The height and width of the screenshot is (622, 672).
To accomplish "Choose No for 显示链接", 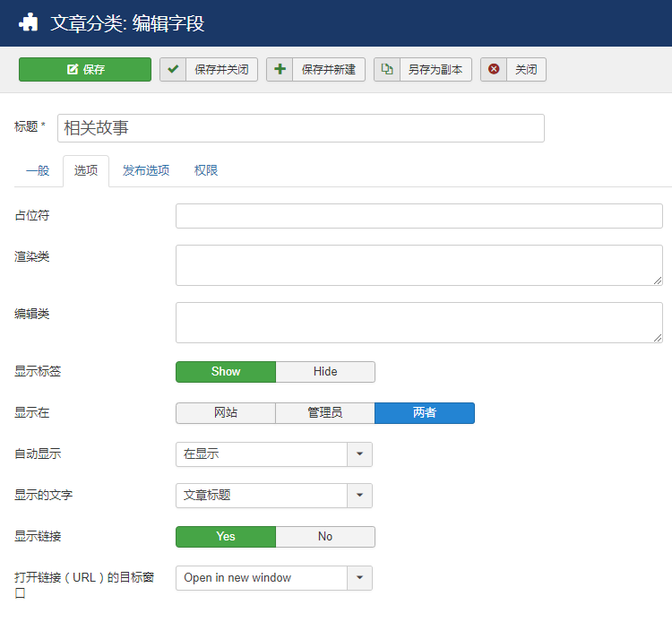I will tap(325, 537).
